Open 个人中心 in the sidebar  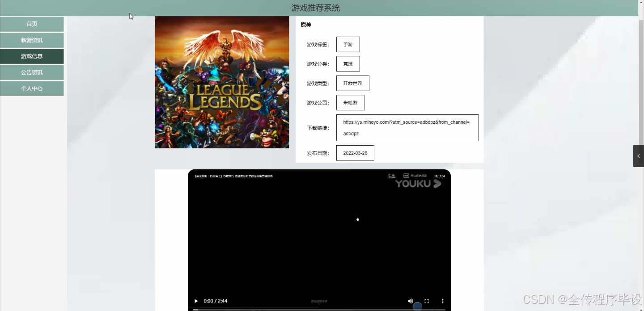[32, 88]
